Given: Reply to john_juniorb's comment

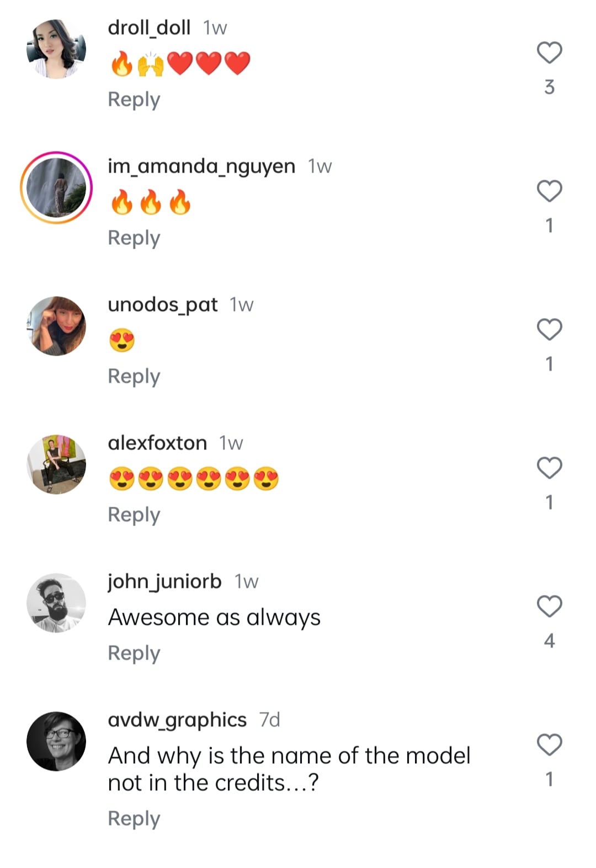Looking at the screenshot, I should pyautogui.click(x=134, y=653).
